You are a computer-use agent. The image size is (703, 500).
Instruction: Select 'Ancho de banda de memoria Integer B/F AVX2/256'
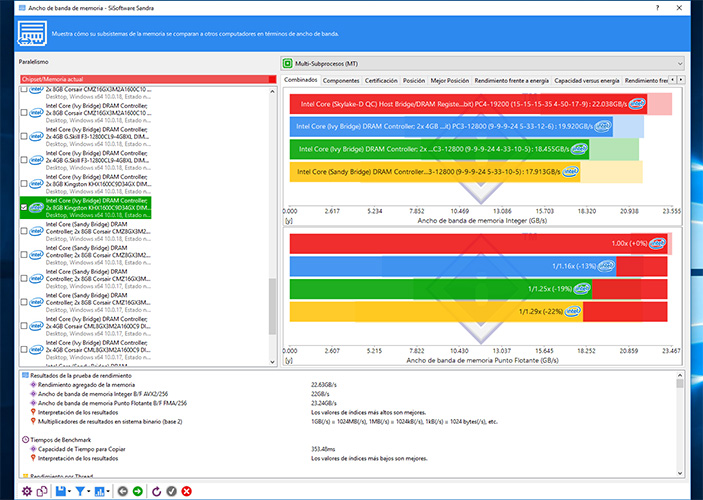coord(103,394)
